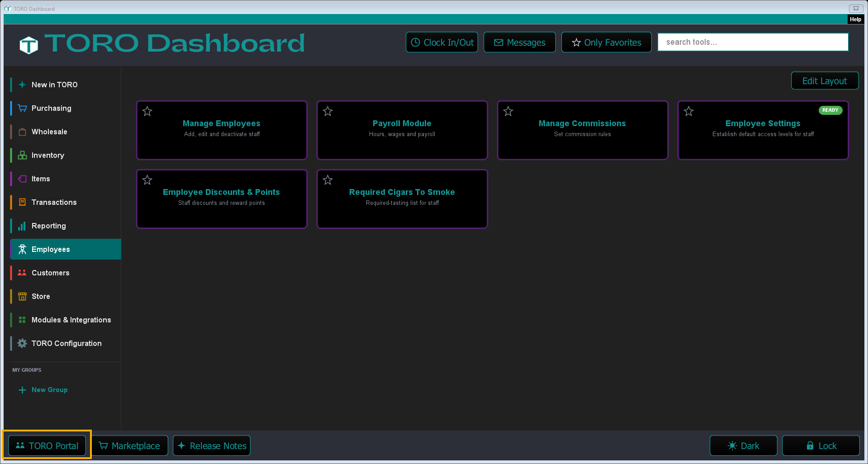Favorite the Employee Settings tile star

pyautogui.click(x=689, y=111)
